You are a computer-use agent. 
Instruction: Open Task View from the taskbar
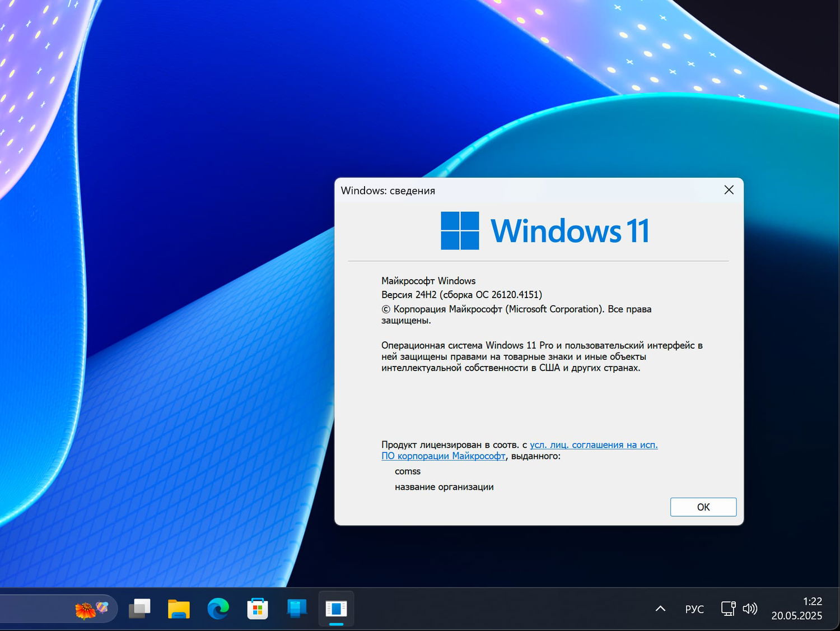coord(139,609)
